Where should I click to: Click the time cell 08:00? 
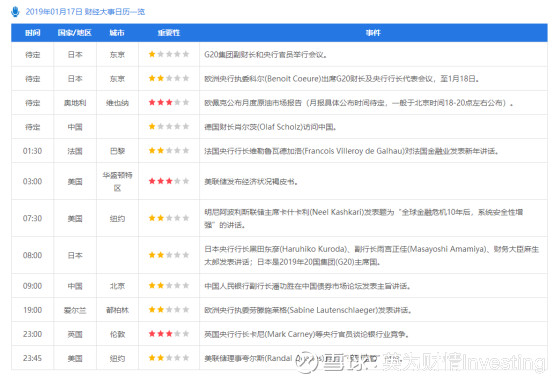pyautogui.click(x=33, y=255)
